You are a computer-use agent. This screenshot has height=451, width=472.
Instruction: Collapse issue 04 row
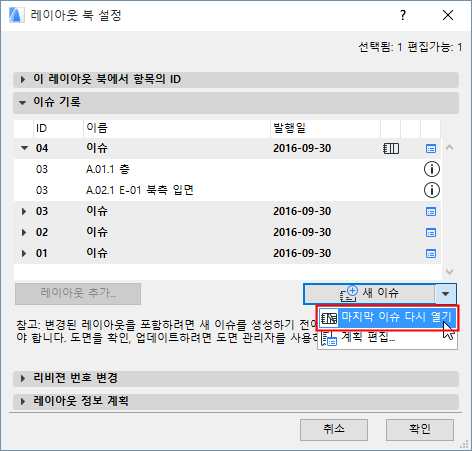pos(24,148)
